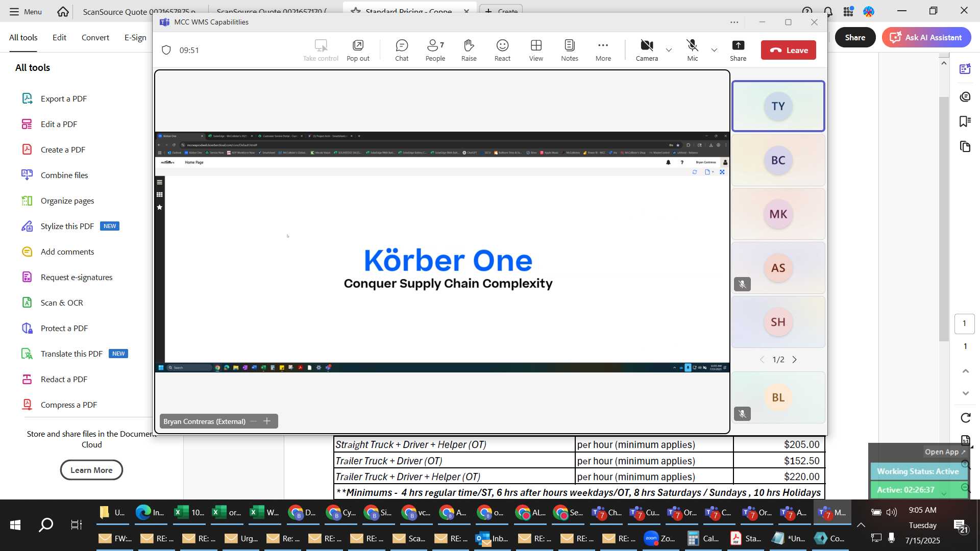980x551 pixels.
Task: Go to Acrobat Home
Action: (x=63, y=11)
